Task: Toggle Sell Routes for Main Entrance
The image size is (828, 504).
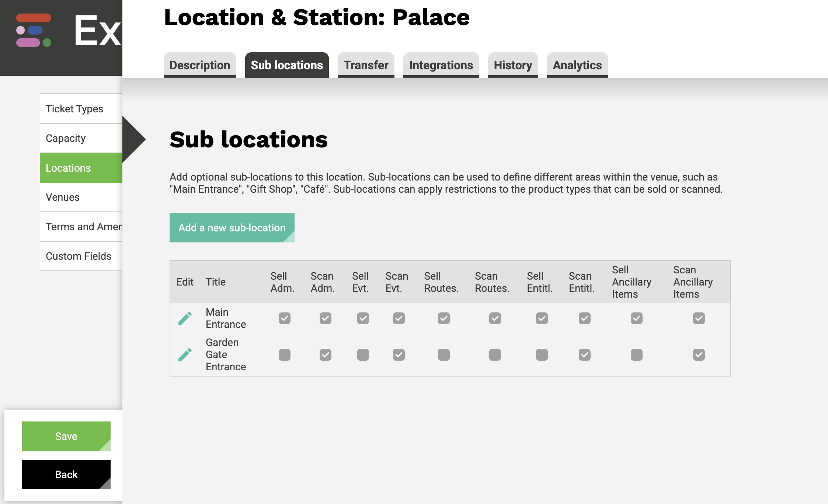Action: pyautogui.click(x=444, y=318)
